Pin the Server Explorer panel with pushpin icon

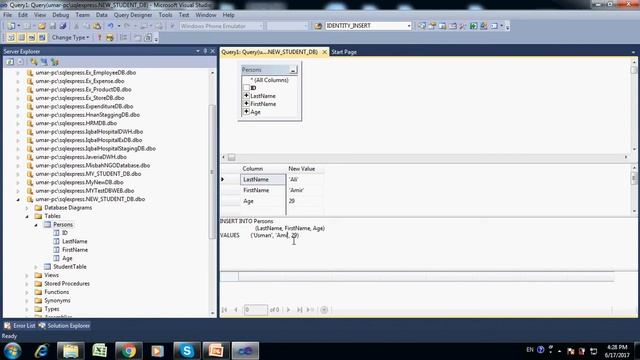(x=205, y=51)
